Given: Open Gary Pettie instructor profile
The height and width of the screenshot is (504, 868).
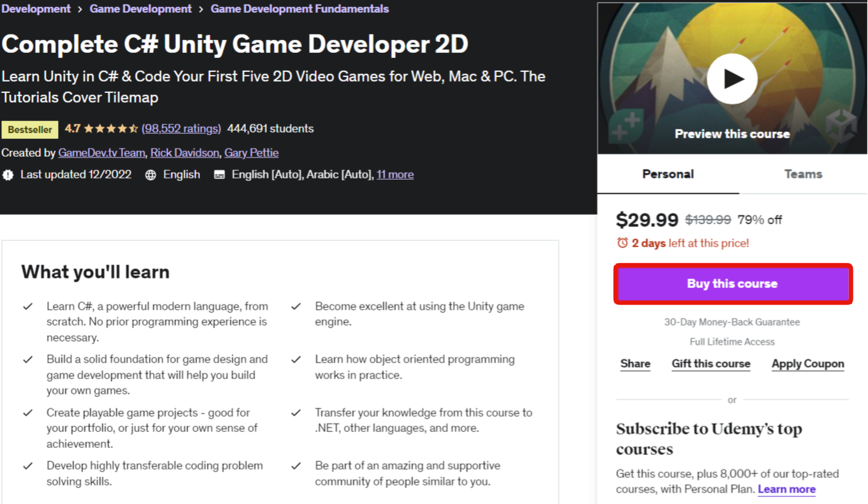Looking at the screenshot, I should pyautogui.click(x=251, y=153).
